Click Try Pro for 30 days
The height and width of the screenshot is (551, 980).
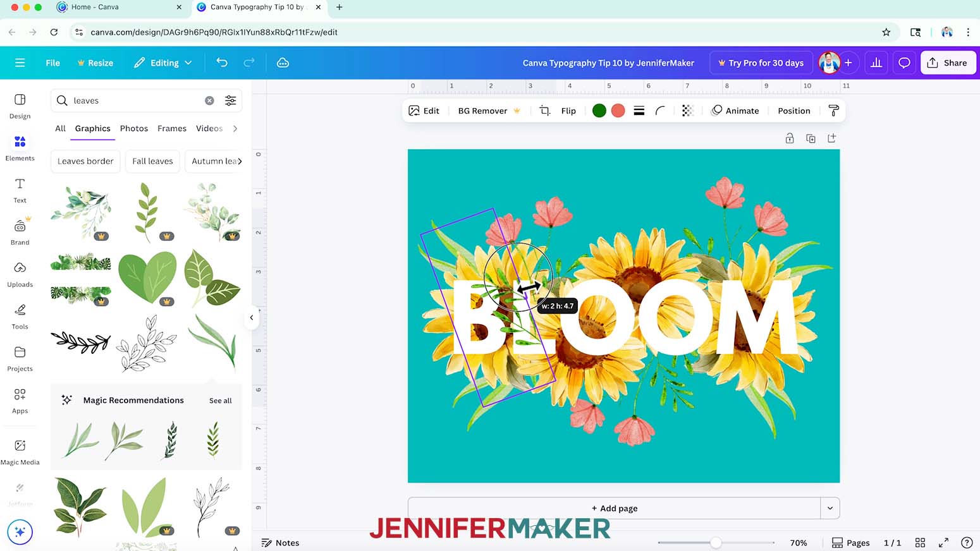[761, 63]
